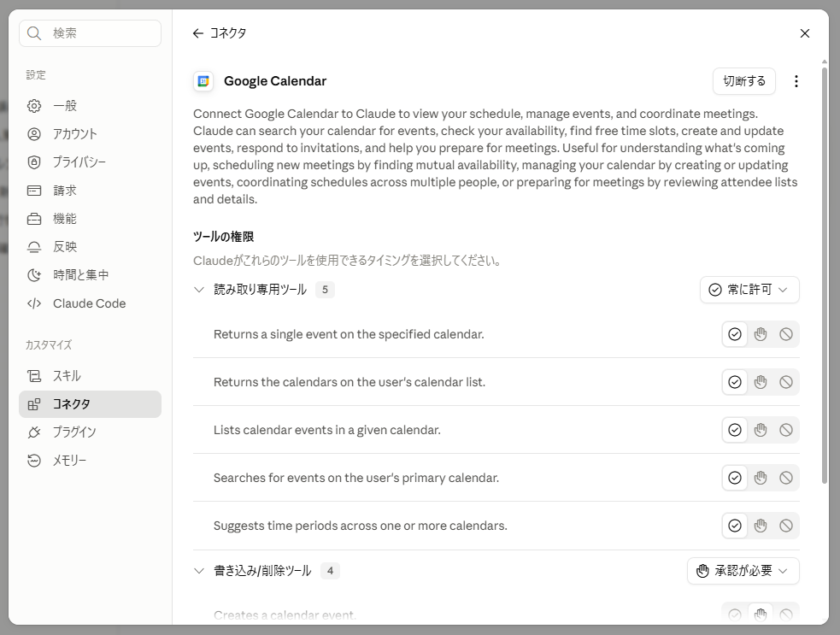Image resolution: width=840 pixels, height=635 pixels.
Task: Always allow 'Searches for events' tool
Action: coord(735,478)
